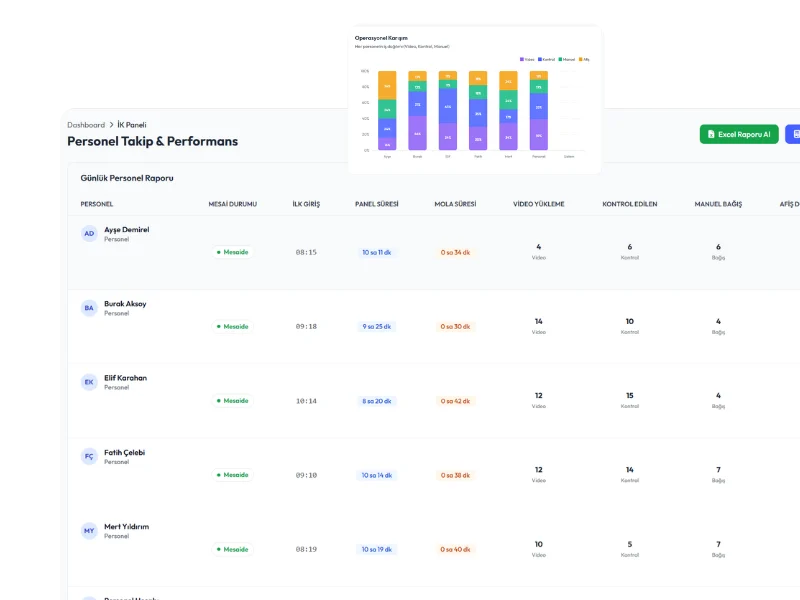The image size is (800, 600).
Task: Click the first login time 09:18
Action: click(x=306, y=327)
